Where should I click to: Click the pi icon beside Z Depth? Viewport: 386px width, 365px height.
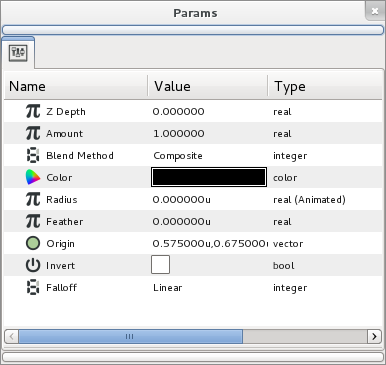click(x=33, y=111)
